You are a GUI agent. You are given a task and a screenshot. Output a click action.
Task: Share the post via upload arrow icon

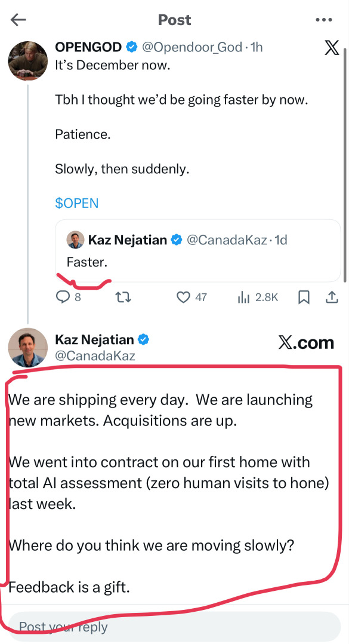pyautogui.click(x=331, y=297)
